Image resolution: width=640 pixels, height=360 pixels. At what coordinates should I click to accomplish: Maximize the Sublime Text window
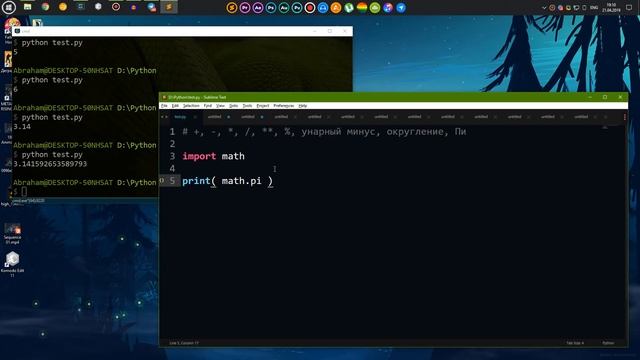click(x=605, y=97)
